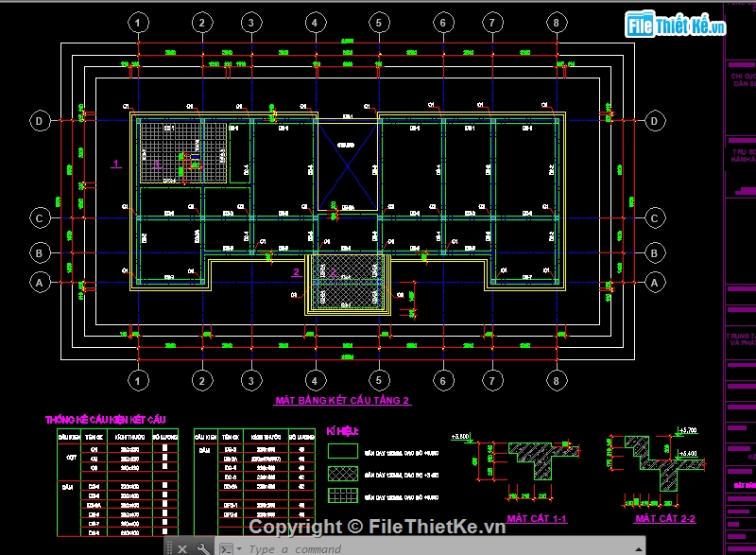Select the 'MẶT CẮT 1-1' section title
The image size is (756, 555).
click(x=537, y=519)
